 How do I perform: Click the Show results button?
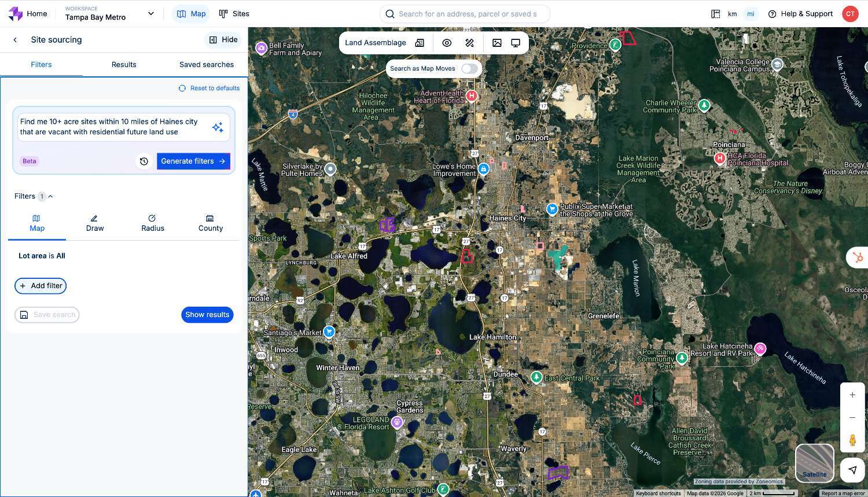click(207, 315)
